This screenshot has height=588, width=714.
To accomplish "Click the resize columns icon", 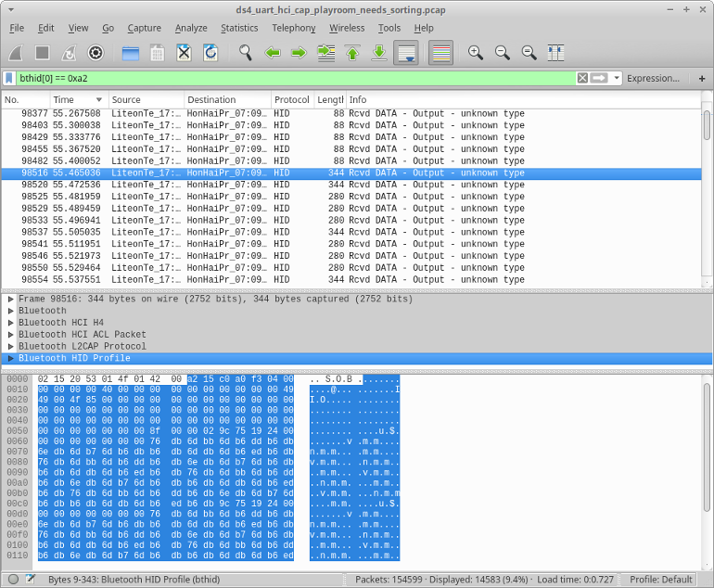I will (x=556, y=53).
